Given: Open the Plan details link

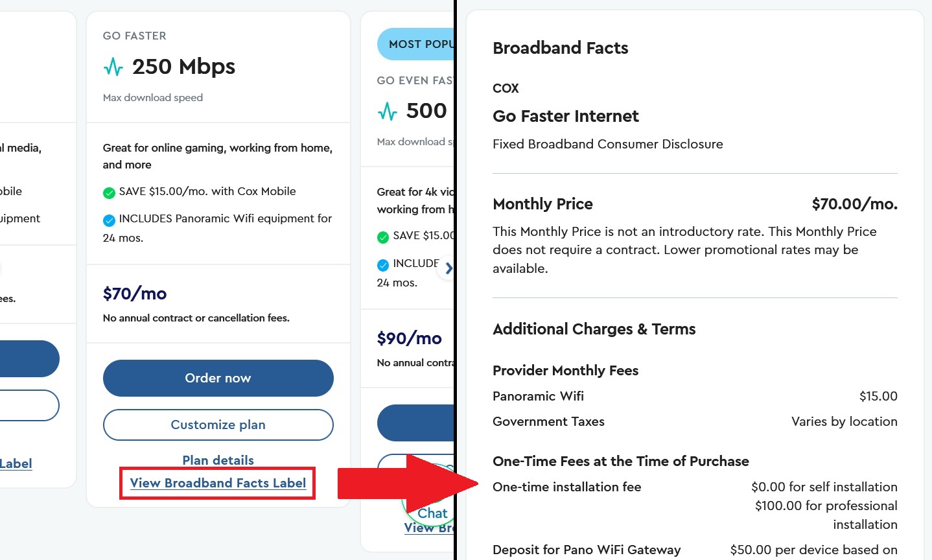Looking at the screenshot, I should (218, 460).
